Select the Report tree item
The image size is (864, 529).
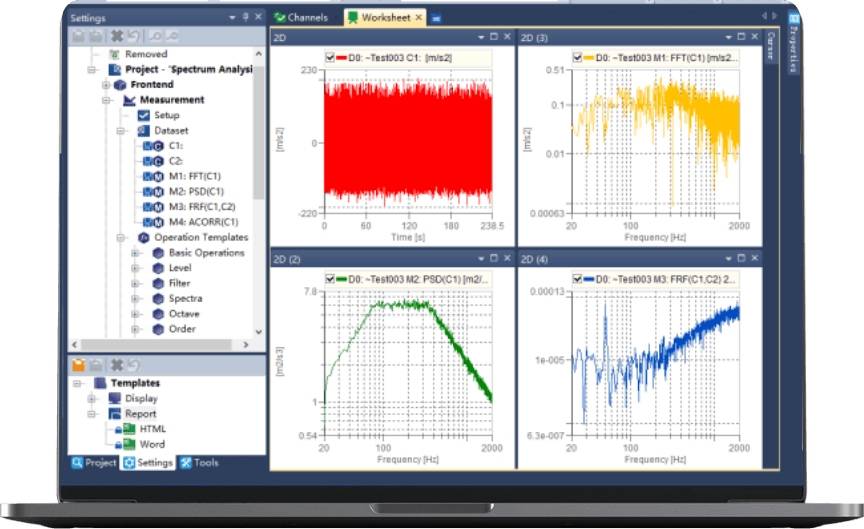[x=141, y=414]
